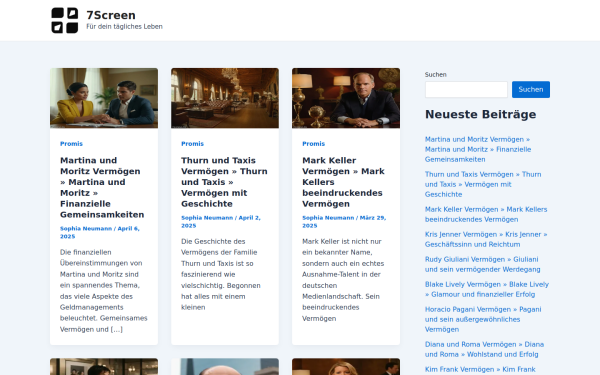Click Sophia Neumann author on April 2 post
The height and width of the screenshot is (375, 600).
[207, 218]
